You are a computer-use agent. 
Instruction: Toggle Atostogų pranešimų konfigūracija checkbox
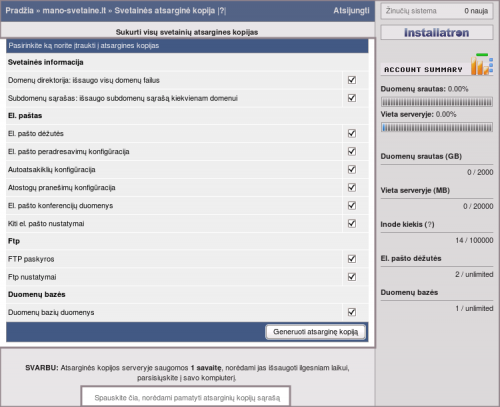[352, 187]
